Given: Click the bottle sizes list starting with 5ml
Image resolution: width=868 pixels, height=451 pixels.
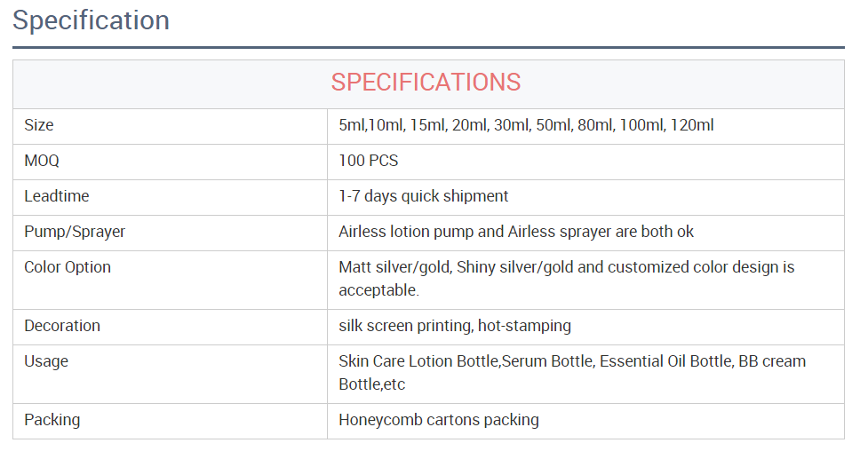Looking at the screenshot, I should pos(526,125).
